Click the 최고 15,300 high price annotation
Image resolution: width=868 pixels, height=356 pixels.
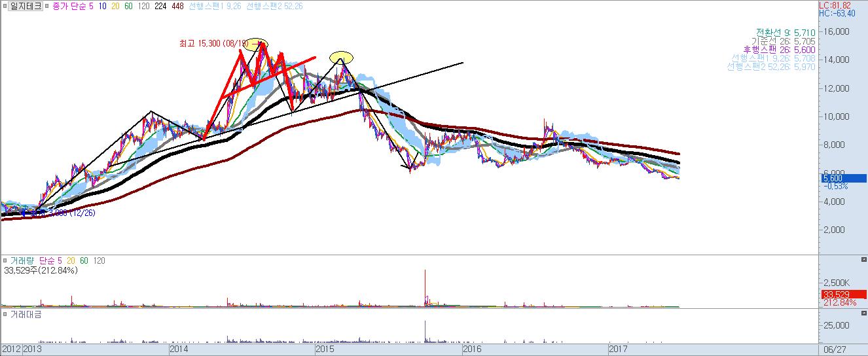click(x=213, y=44)
